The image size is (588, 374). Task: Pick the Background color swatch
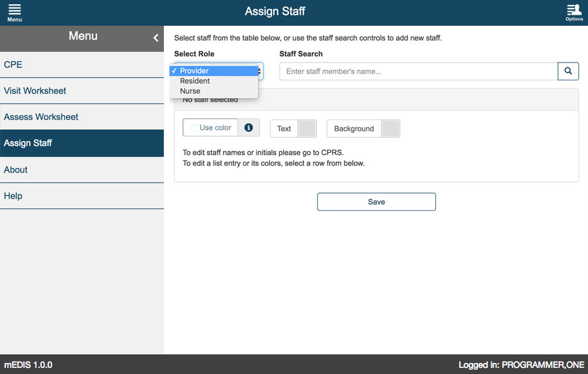pyautogui.click(x=390, y=129)
